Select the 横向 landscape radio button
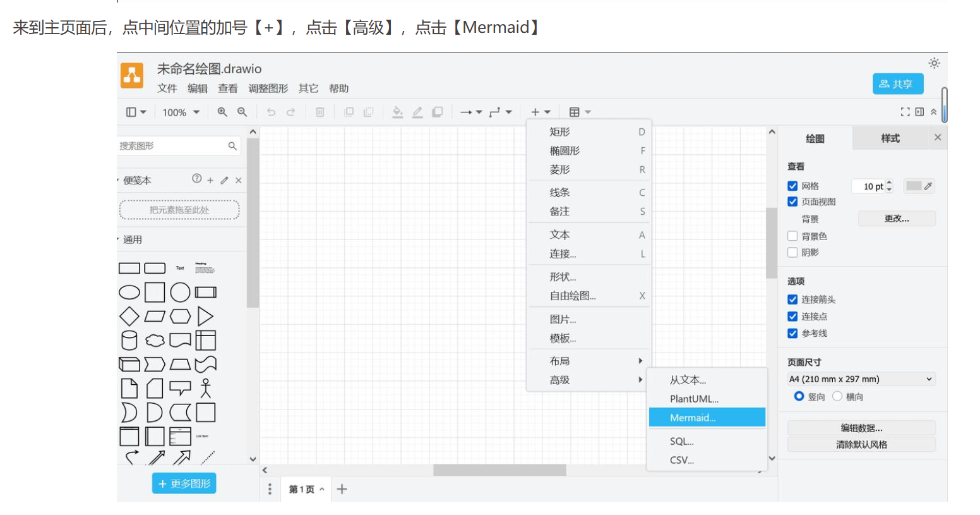Screen dimensions: 980x515 tap(837, 396)
